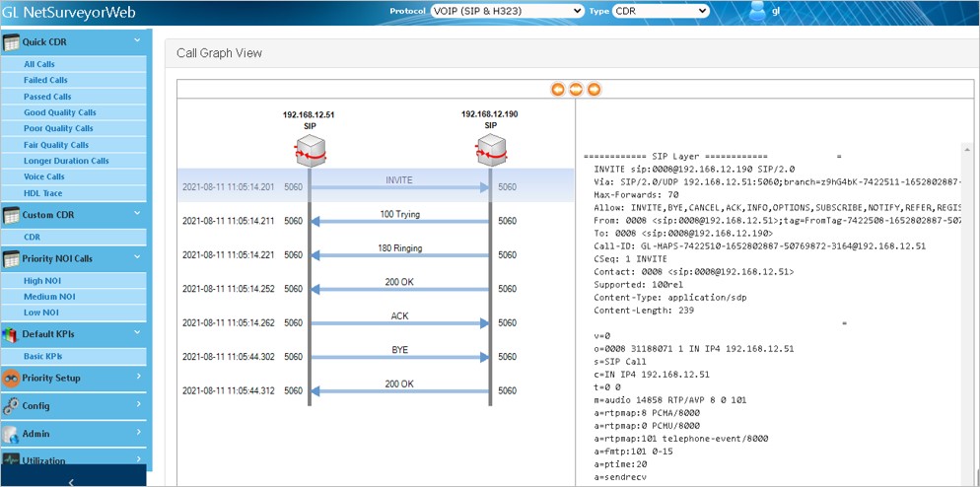Screen dimensions: 980x487
Task: Expand the Priority Setup section chevron
Action: pos(138,377)
